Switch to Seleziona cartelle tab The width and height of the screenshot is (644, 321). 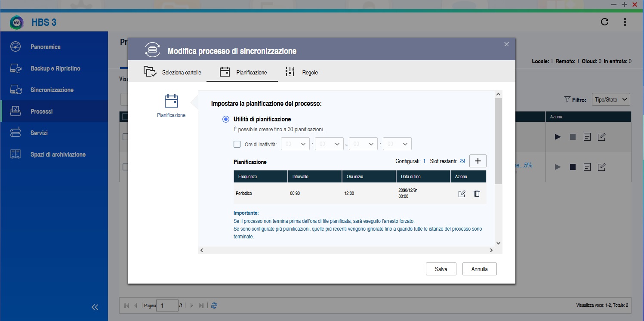[x=173, y=72]
